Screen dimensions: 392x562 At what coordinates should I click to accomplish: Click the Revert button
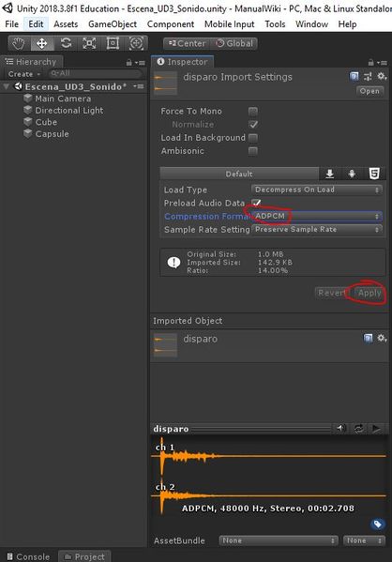(332, 293)
